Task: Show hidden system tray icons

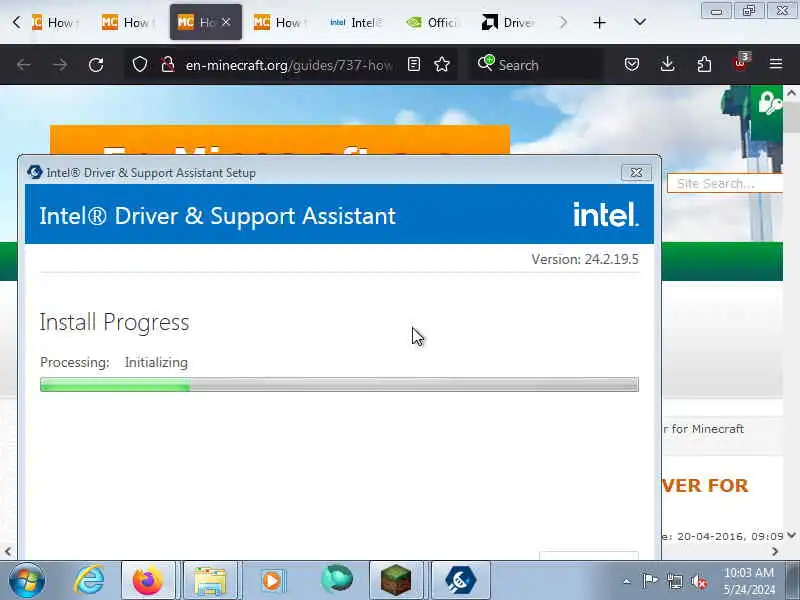Action: [627, 581]
